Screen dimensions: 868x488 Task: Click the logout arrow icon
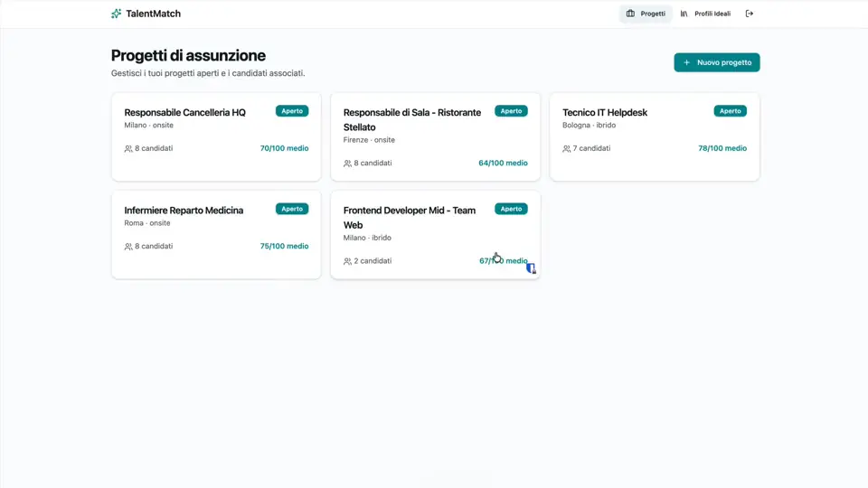click(750, 14)
